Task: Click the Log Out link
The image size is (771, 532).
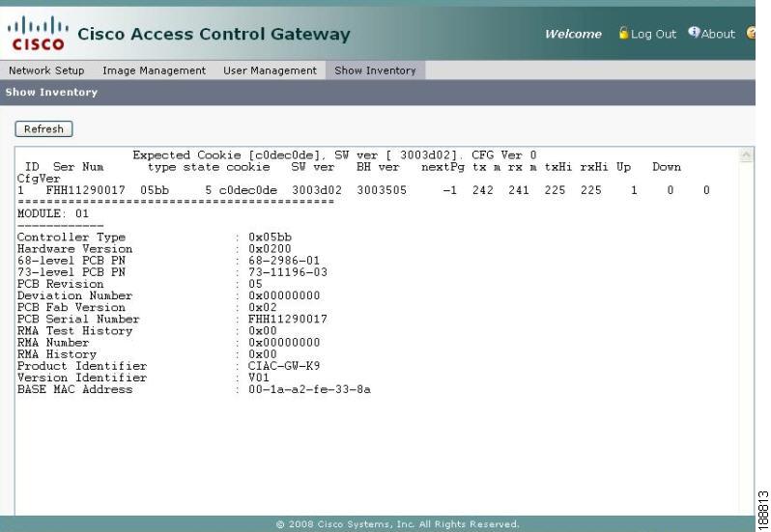Action: click(653, 34)
